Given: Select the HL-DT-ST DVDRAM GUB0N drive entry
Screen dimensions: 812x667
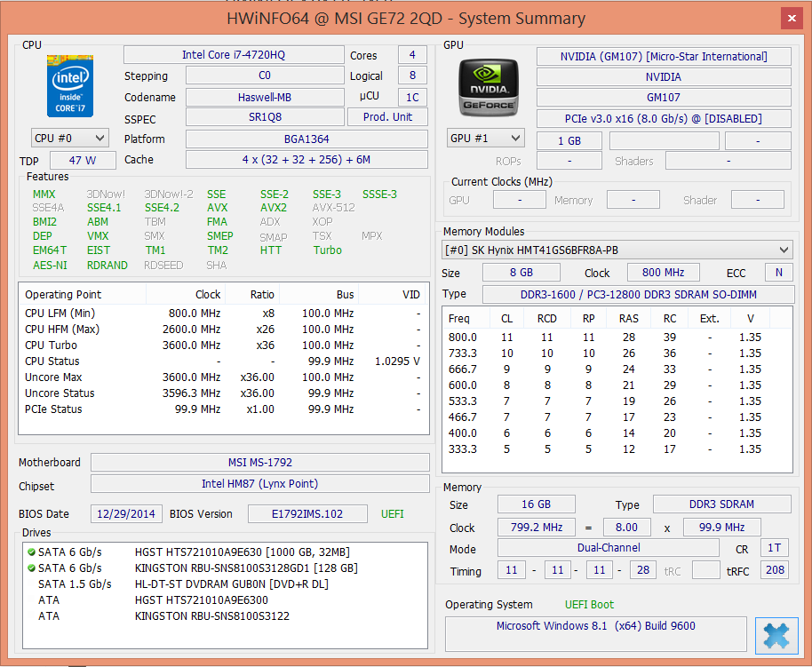Looking at the screenshot, I should pyautogui.click(x=225, y=584).
